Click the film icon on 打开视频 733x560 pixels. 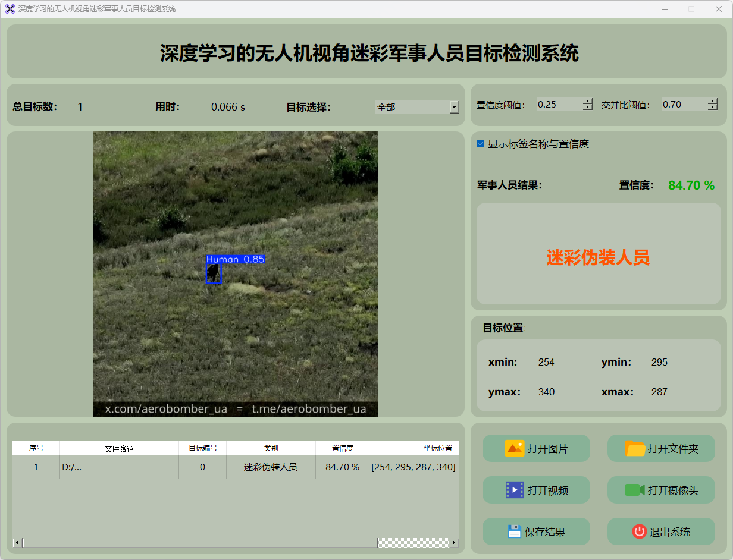(514, 490)
